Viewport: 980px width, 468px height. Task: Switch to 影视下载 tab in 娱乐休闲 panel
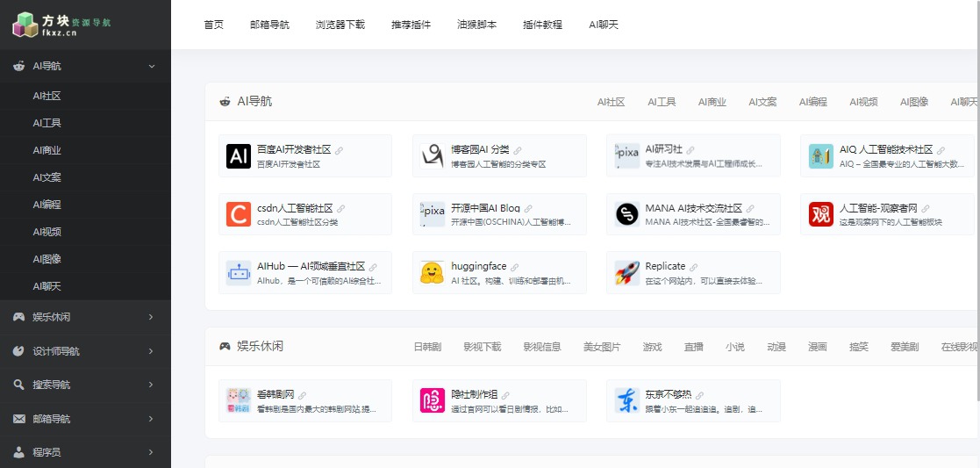[483, 347]
